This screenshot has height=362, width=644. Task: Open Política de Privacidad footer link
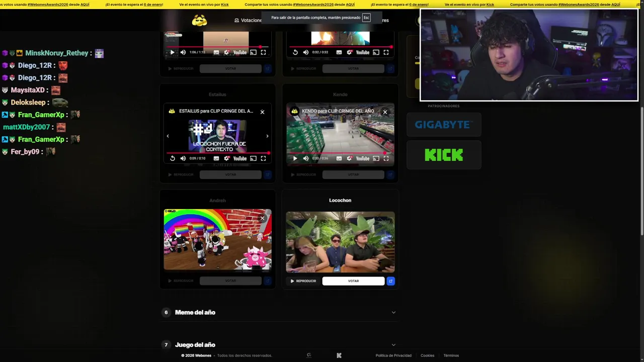393,355
